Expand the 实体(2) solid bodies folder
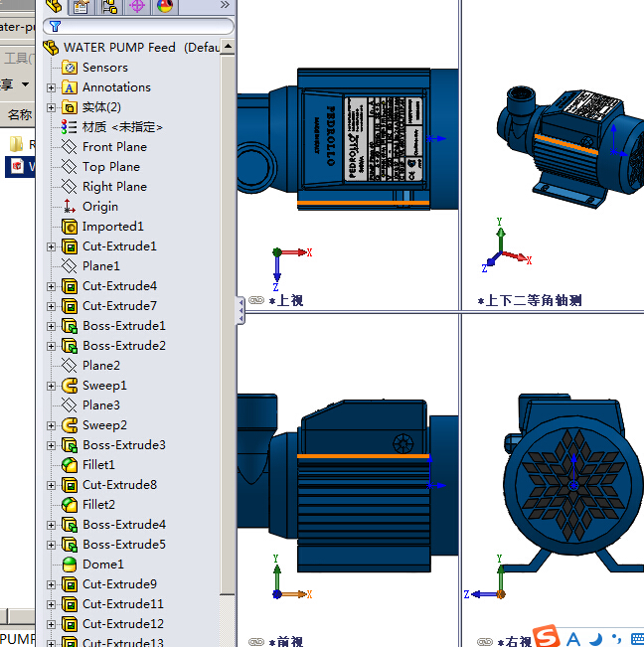The height and width of the screenshot is (647, 644). (x=51, y=107)
